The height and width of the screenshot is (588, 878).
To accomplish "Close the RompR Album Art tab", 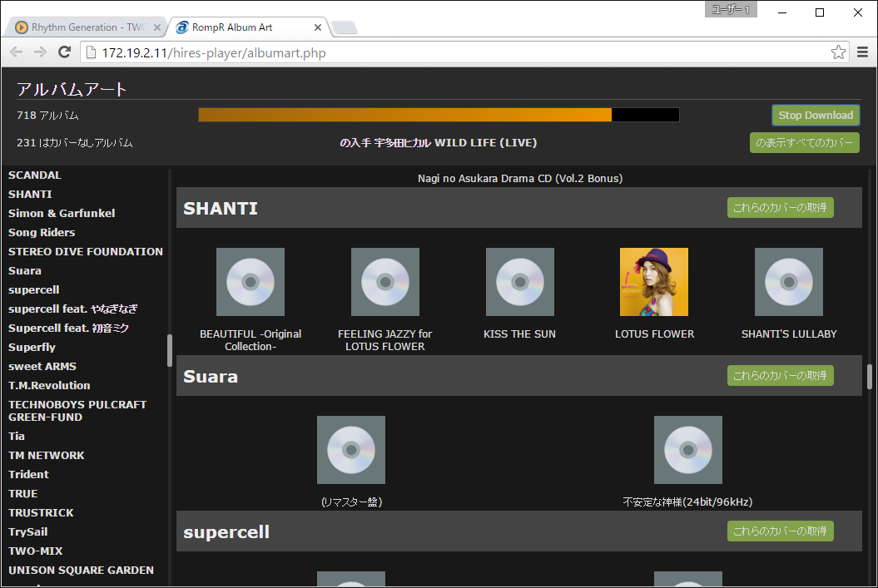I will point(317,27).
